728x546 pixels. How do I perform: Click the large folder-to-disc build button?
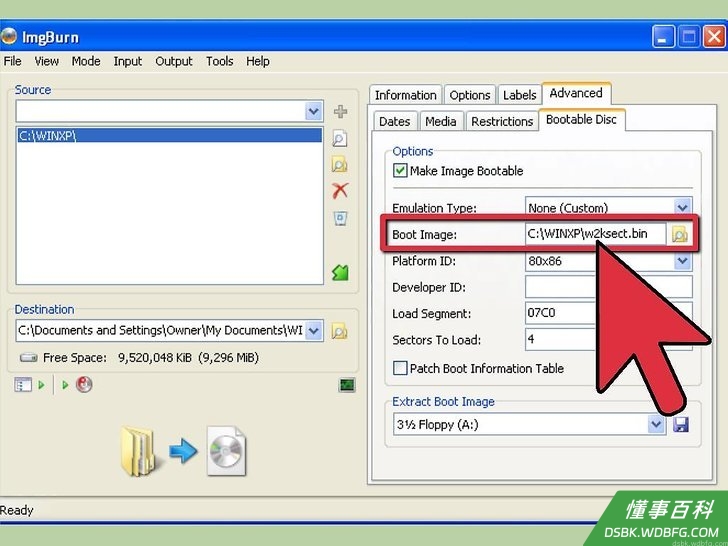coord(183,451)
